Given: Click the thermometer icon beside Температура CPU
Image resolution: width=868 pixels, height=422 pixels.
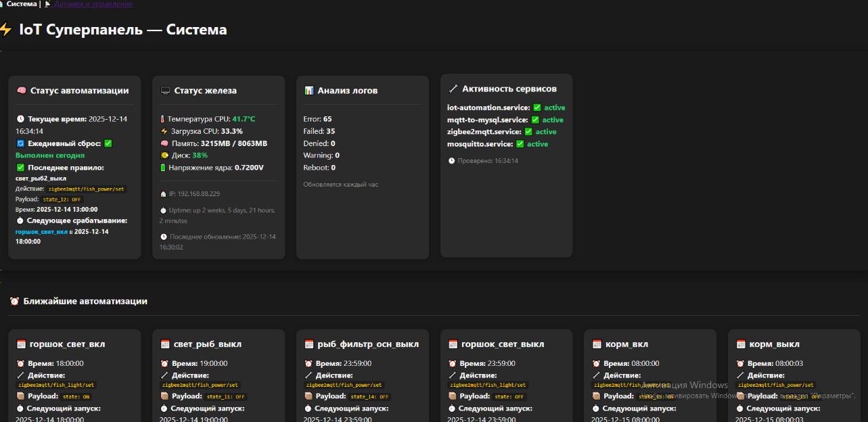Looking at the screenshot, I should tap(162, 119).
